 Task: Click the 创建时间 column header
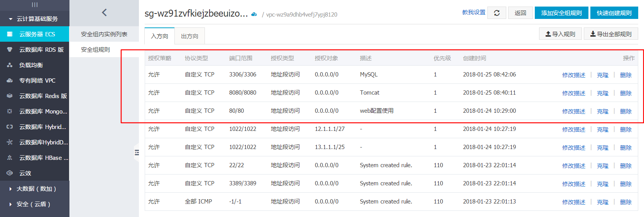tap(475, 58)
